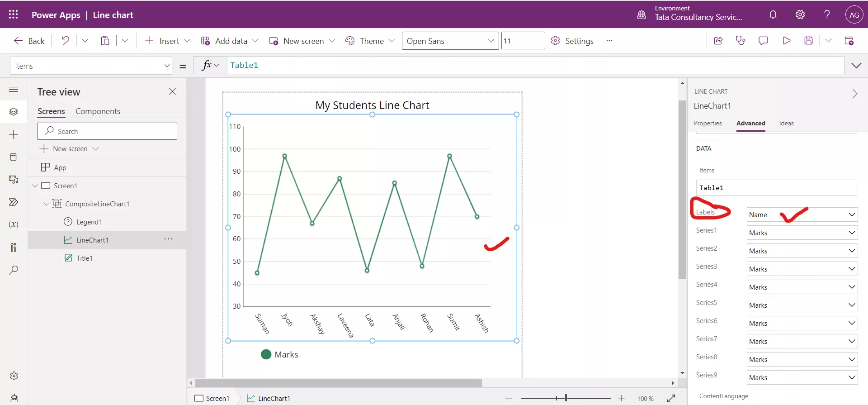868x405 pixels.
Task: Open the Advanced tools icon
Action: (14, 247)
